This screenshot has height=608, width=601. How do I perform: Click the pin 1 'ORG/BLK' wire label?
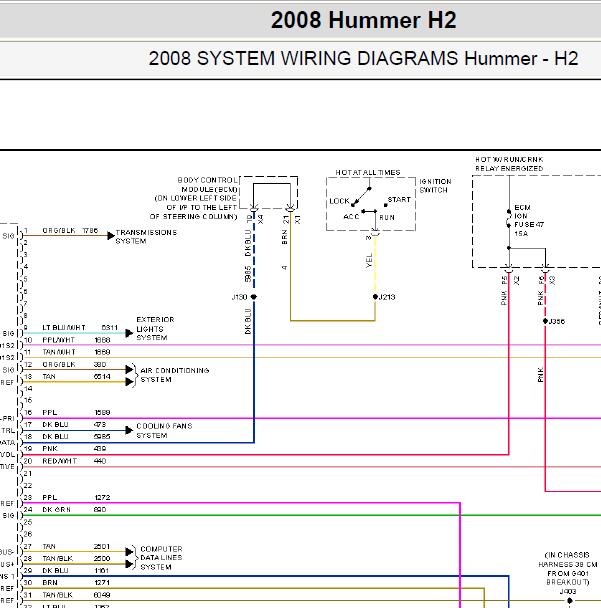(59, 230)
